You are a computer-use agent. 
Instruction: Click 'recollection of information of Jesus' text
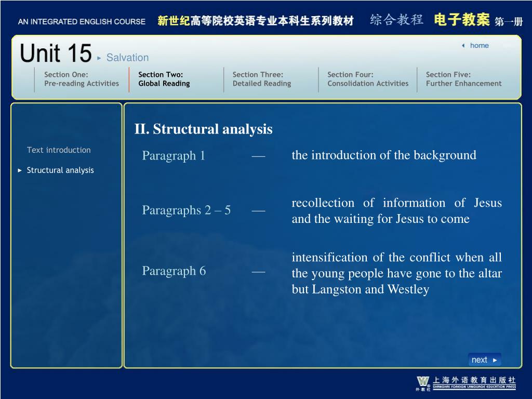pos(396,203)
